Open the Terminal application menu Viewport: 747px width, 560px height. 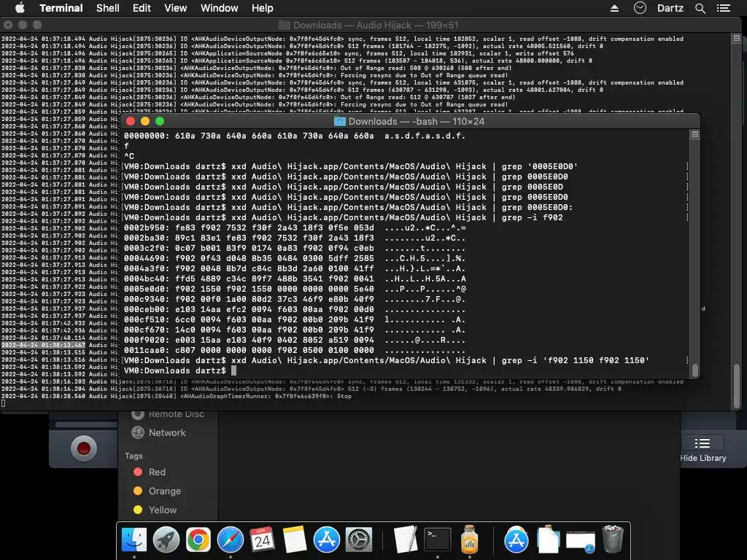coord(61,8)
